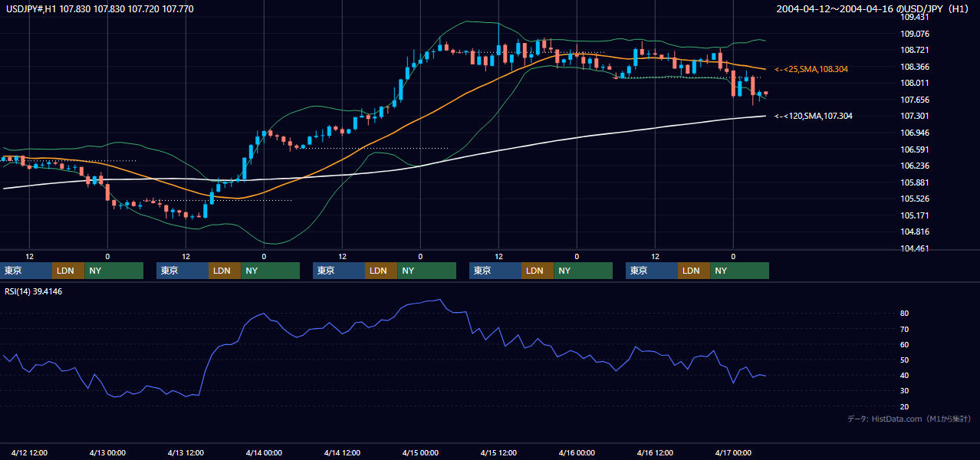Click the first 東京 session box
980x460 pixels.
[26, 271]
